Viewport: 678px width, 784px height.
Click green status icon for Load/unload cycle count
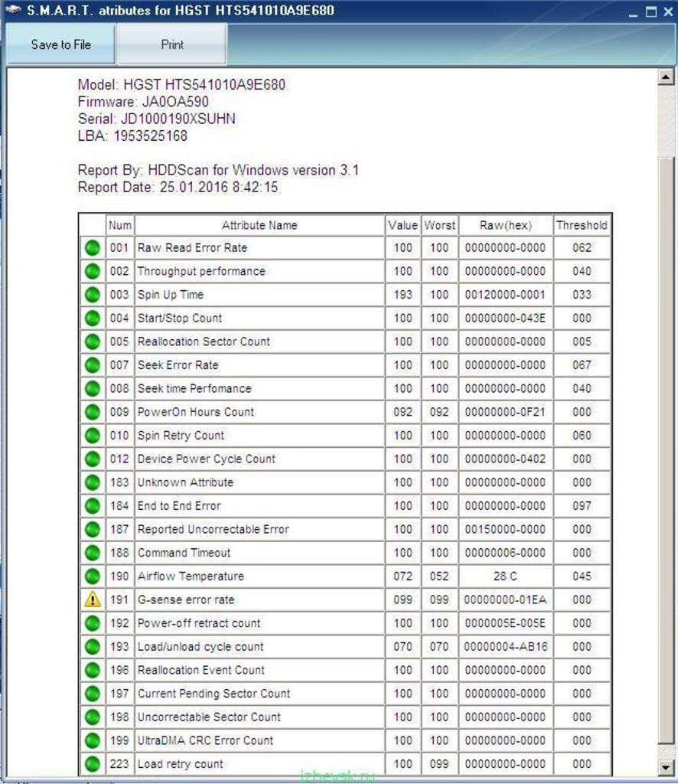(x=93, y=646)
